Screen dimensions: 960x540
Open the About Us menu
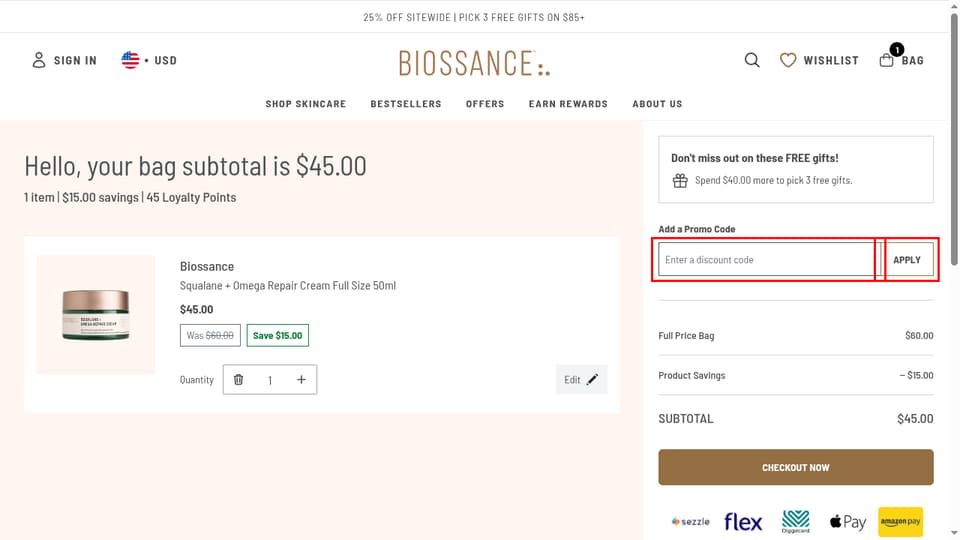tap(658, 104)
